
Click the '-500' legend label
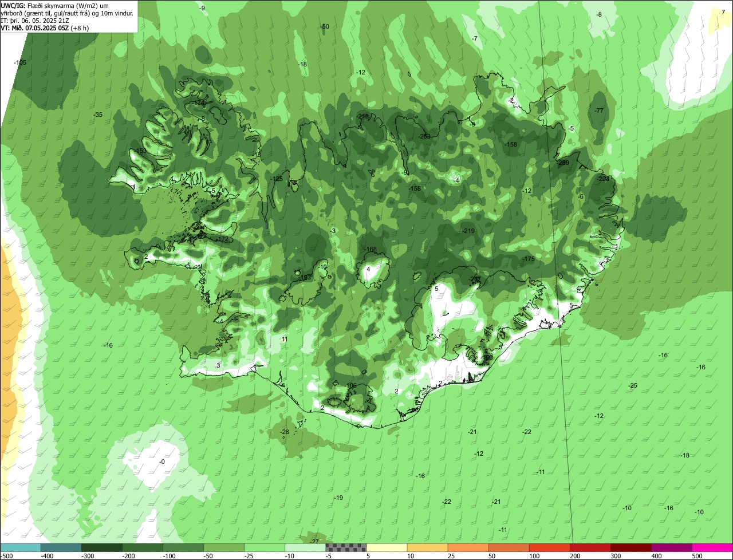click(x=7, y=556)
